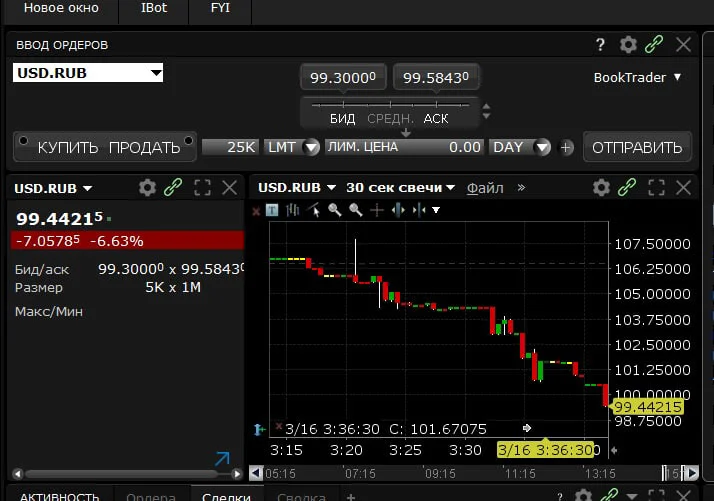Add a new tab with plus beside Сводка
Image resolution: width=714 pixels, height=501 pixels.
coord(351,497)
